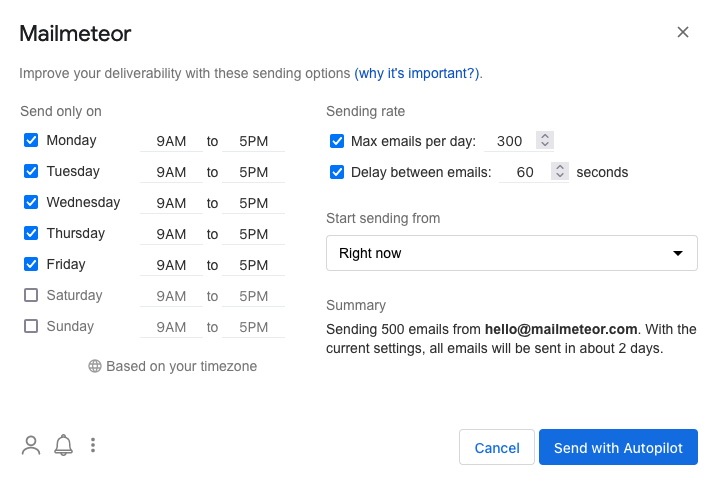Uncheck the Friday checkbox
The width and height of the screenshot is (717, 489).
(x=31, y=264)
